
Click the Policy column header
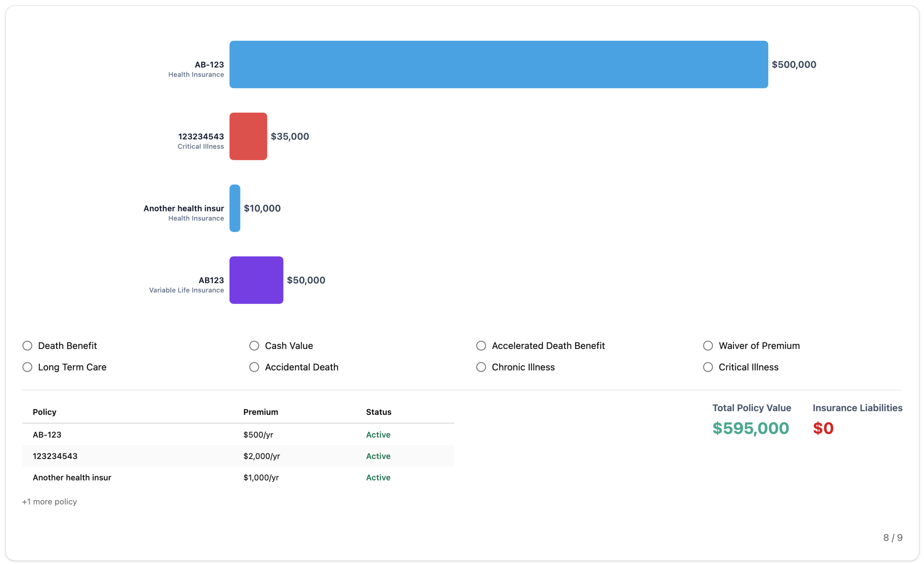44,412
